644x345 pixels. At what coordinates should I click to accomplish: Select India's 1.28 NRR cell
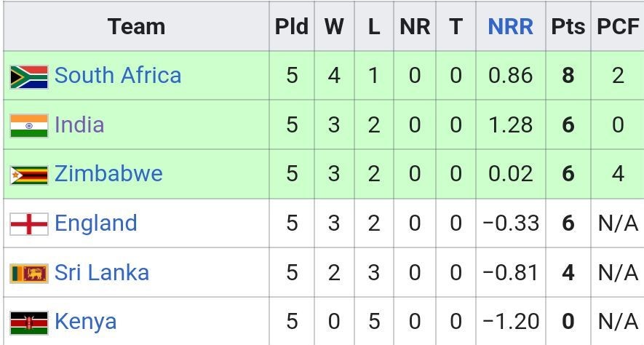coord(511,125)
